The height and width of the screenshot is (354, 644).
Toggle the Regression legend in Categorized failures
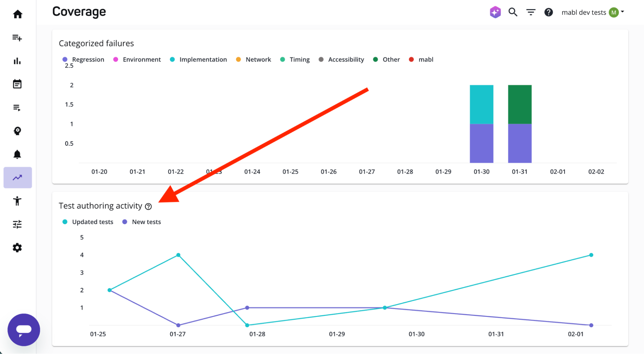pos(83,59)
